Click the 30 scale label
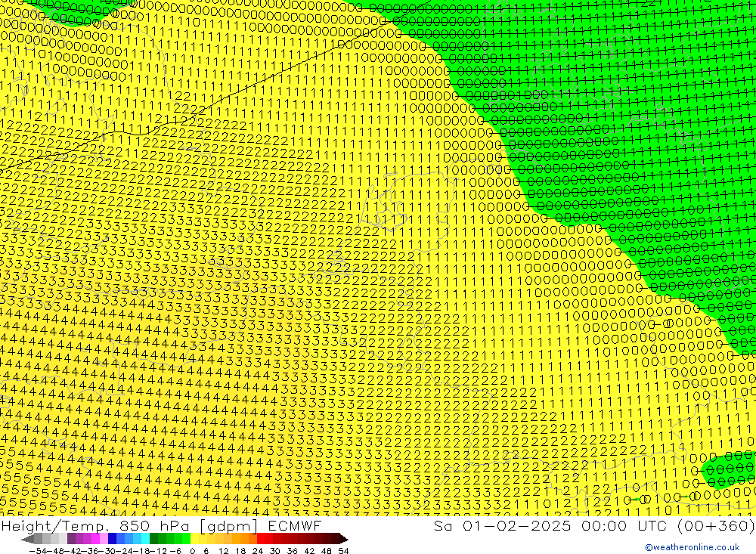This screenshot has width=756, height=554. (275, 550)
